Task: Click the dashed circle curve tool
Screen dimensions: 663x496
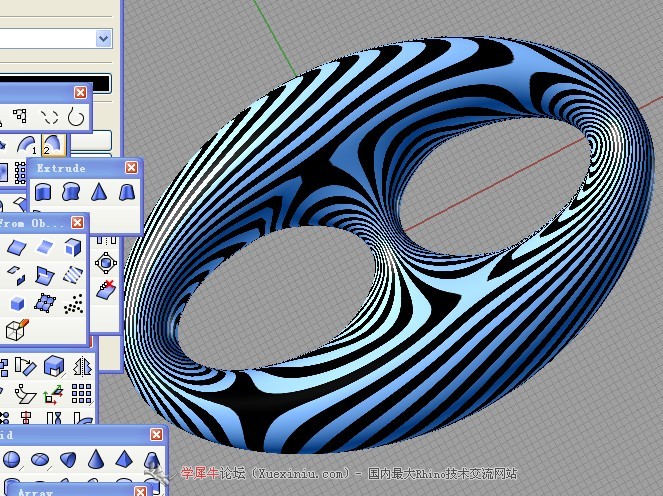Action: coord(49,117)
